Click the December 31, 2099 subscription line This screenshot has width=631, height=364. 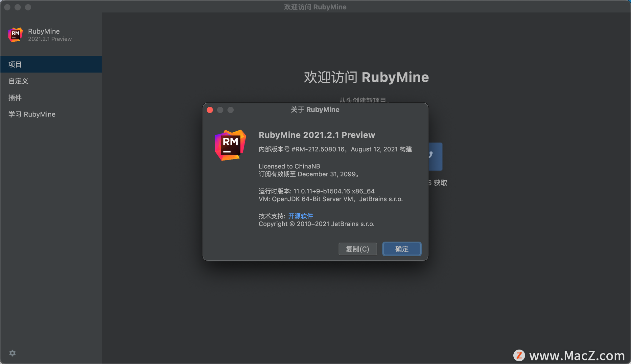(309, 174)
